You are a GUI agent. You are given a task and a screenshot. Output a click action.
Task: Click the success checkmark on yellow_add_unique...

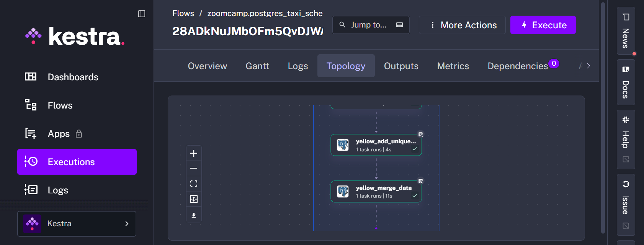(415, 149)
